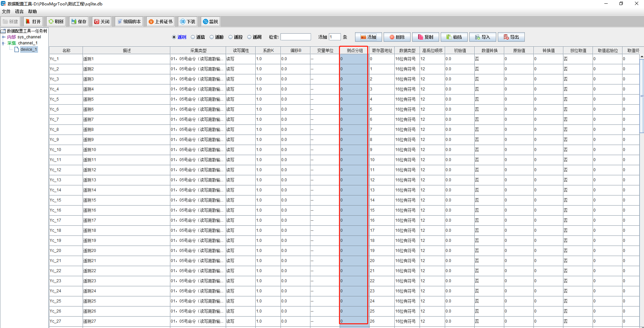Collapse the 采集 channel_1 tree node
The image size is (644, 328).
[3, 43]
